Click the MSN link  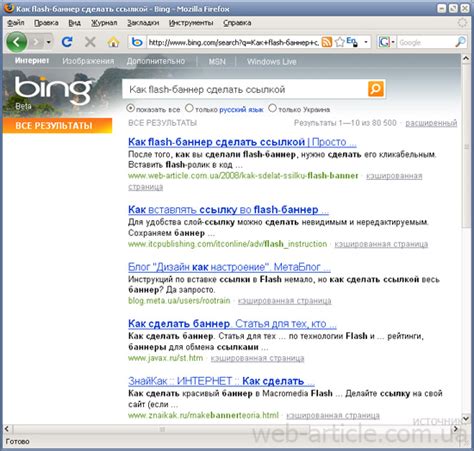[x=217, y=62]
